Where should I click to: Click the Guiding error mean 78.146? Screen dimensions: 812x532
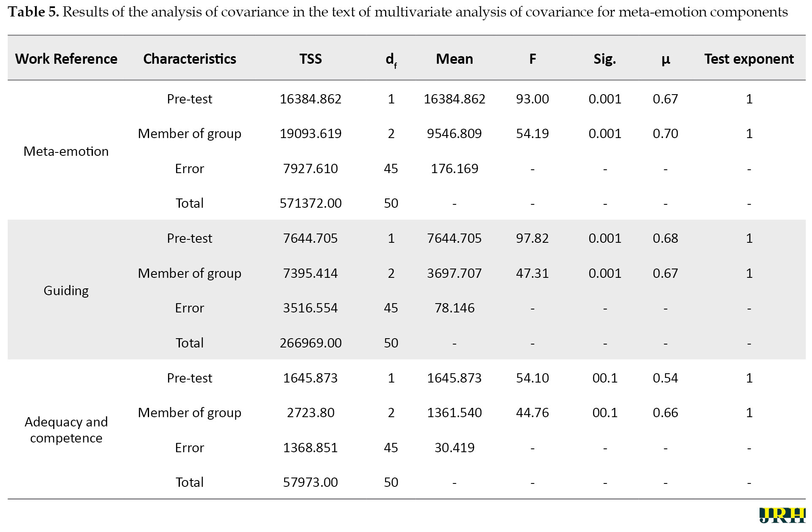(454, 308)
